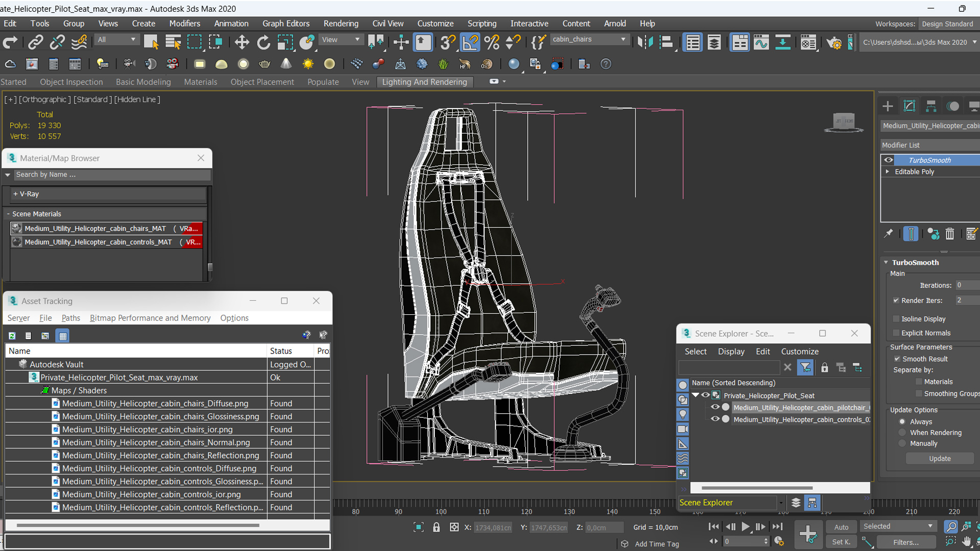Click the TurboSmooth Update button
Screen dimensions: 980x551
pyautogui.click(x=940, y=459)
